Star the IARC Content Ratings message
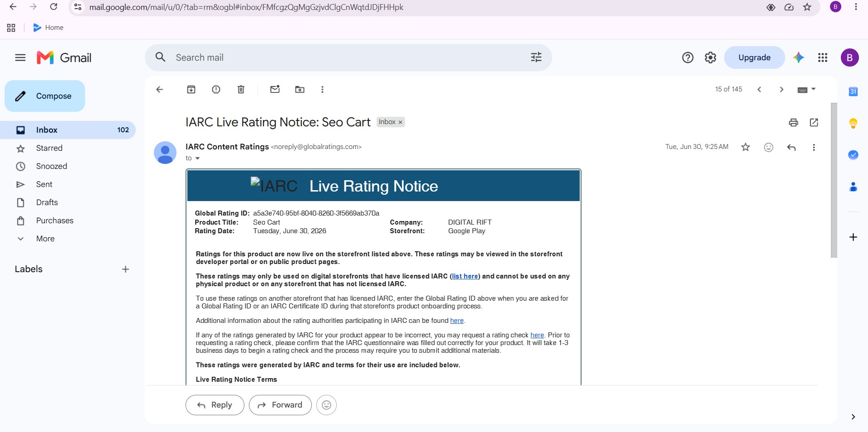This screenshot has height=432, width=868. click(x=745, y=147)
